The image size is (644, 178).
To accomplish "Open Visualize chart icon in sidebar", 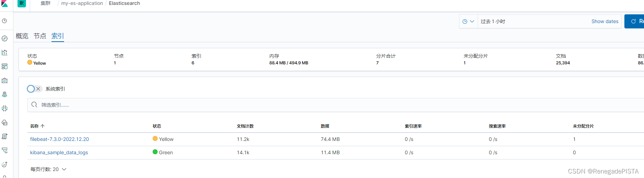I will tap(5, 52).
